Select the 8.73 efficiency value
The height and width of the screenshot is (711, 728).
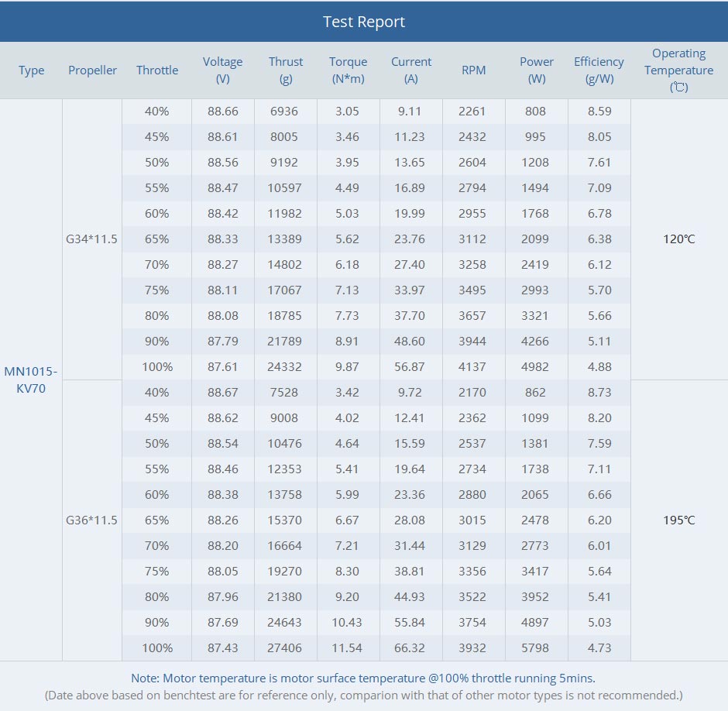point(599,393)
